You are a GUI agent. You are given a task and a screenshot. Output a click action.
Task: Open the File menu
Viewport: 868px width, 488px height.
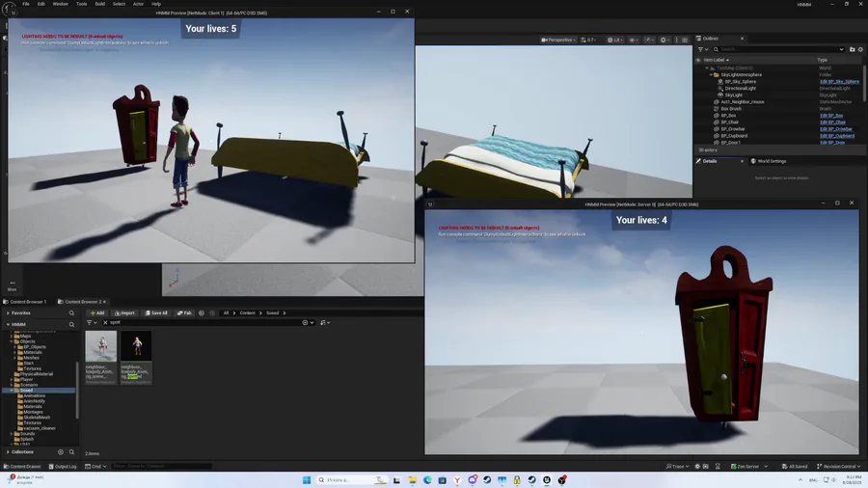25,4
